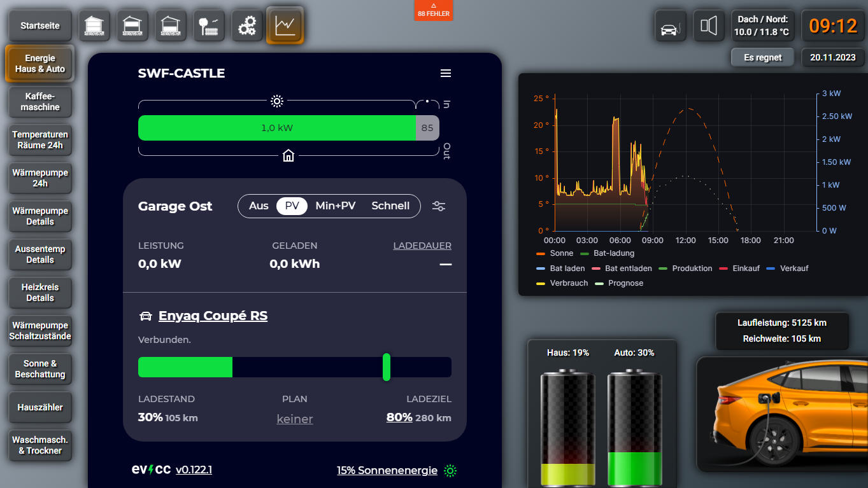Click the 80% Ladeziel link
Viewport: 868px width, 488px height.
click(x=399, y=418)
